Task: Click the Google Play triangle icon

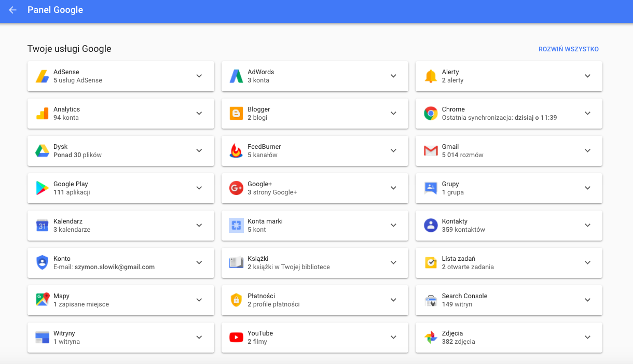Action: pyautogui.click(x=42, y=188)
